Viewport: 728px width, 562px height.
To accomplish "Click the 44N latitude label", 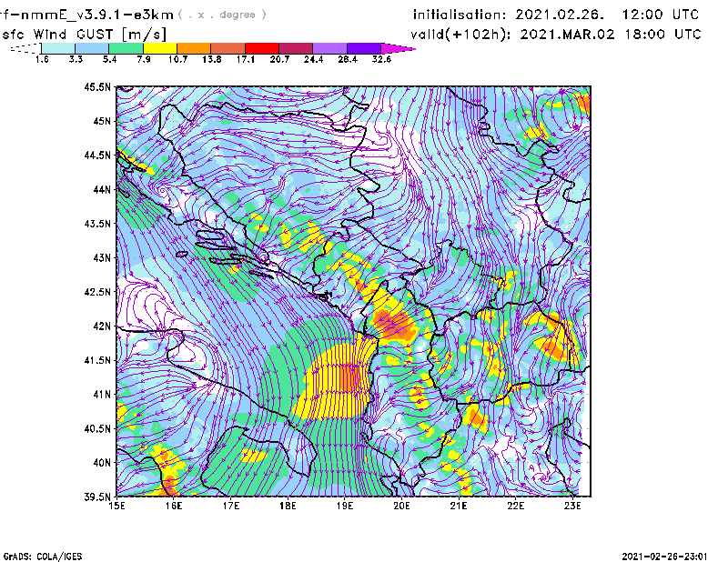I will 102,189.
